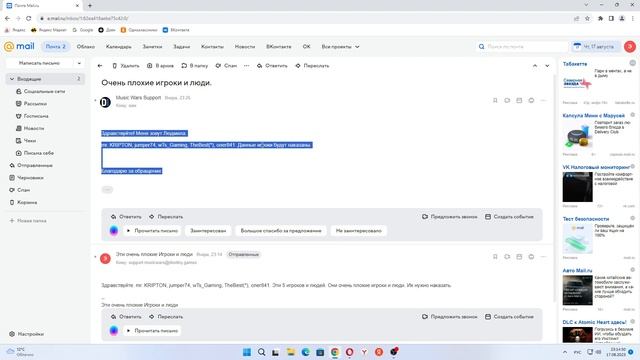Move letter to archive with В архив
The width and height of the screenshot is (640, 360).
point(160,66)
